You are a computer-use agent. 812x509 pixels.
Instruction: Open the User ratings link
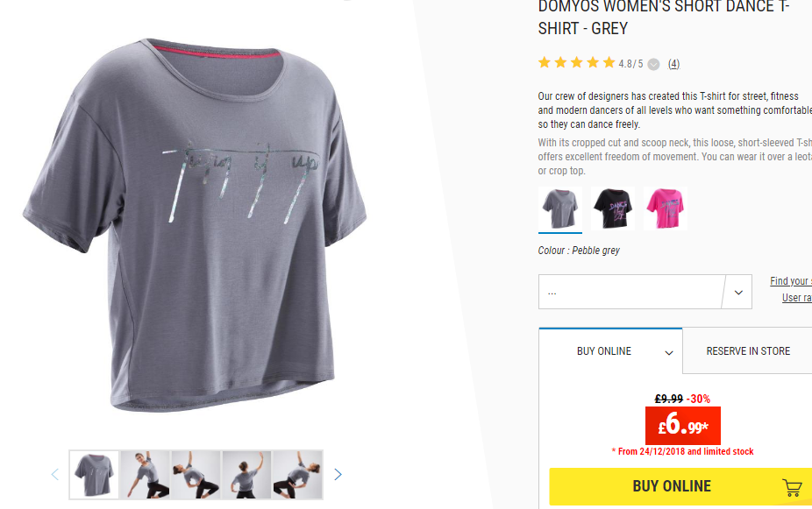click(x=797, y=298)
